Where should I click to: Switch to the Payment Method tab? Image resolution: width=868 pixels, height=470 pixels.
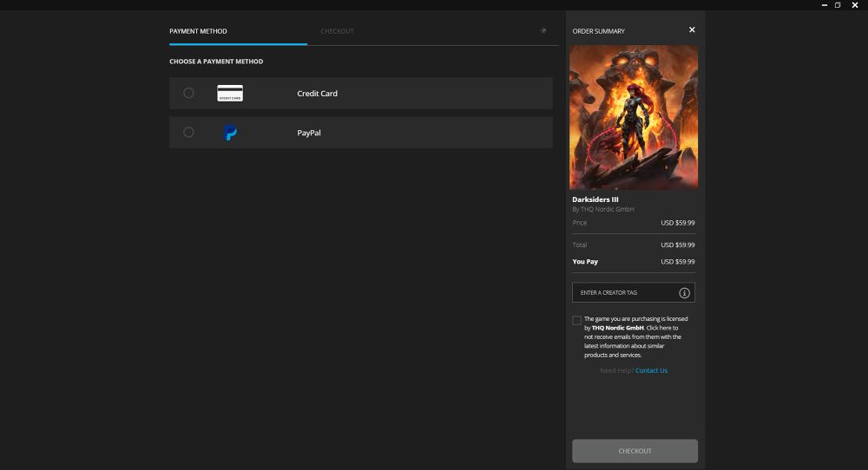198,31
